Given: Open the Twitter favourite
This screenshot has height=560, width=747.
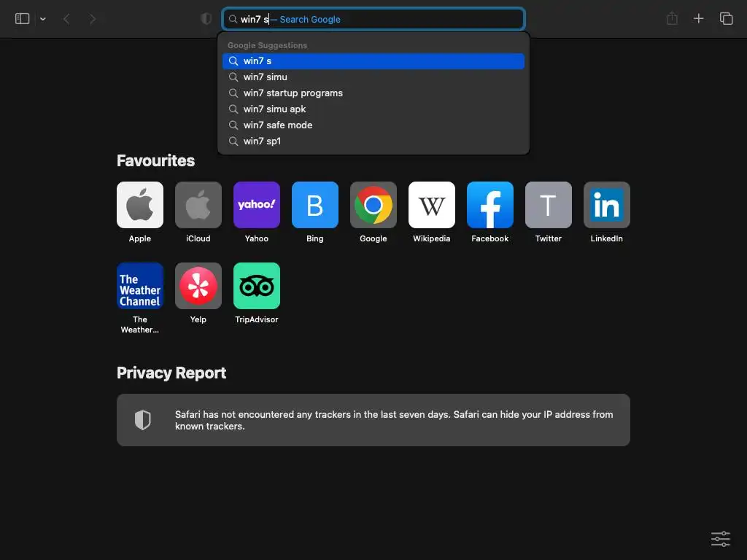Looking at the screenshot, I should tap(549, 205).
